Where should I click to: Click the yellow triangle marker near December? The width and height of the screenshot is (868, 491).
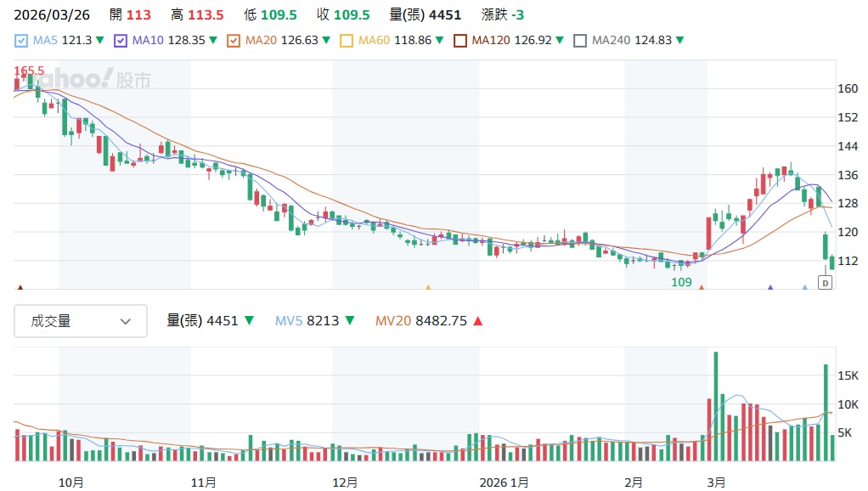pyautogui.click(x=428, y=288)
